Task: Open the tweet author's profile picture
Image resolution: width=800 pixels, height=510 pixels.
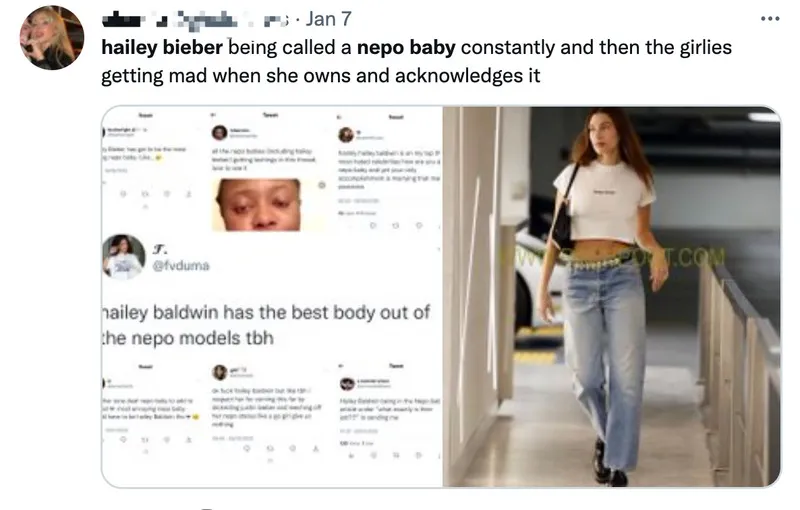Action: pyautogui.click(x=52, y=38)
